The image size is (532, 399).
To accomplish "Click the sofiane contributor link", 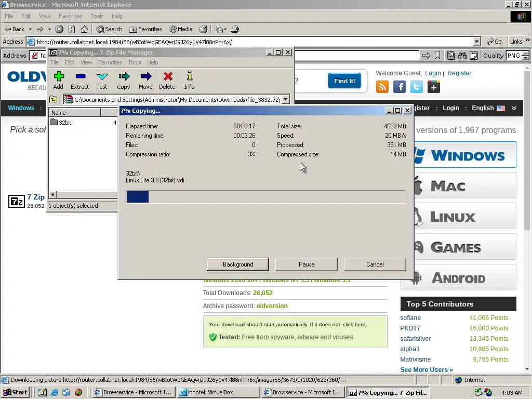I will 410,318.
